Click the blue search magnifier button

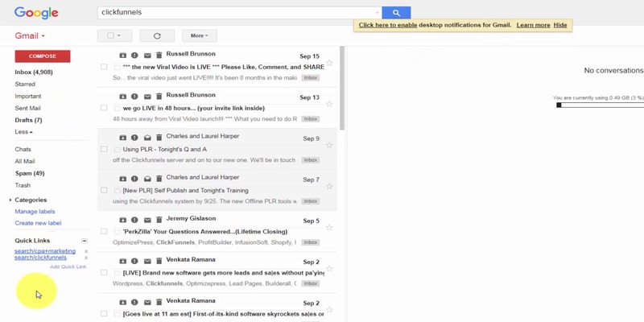pyautogui.click(x=396, y=13)
